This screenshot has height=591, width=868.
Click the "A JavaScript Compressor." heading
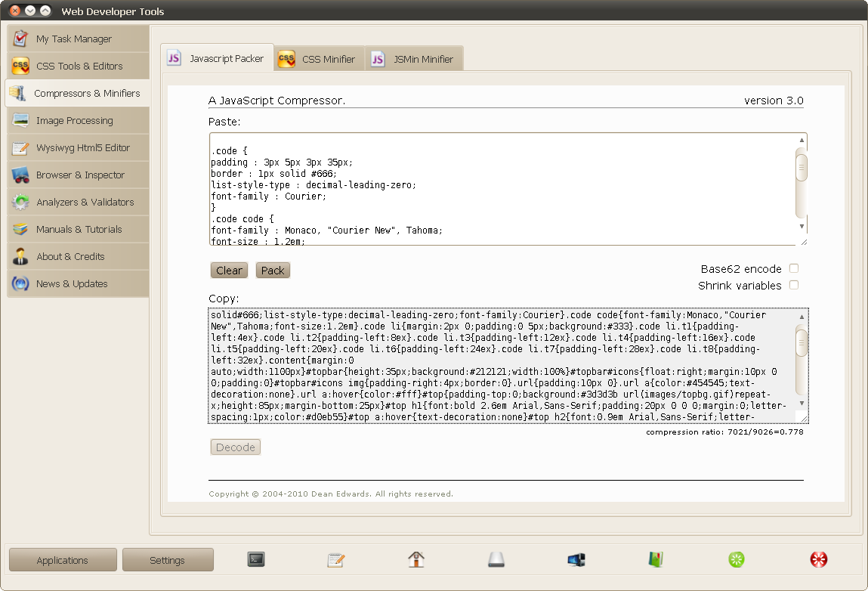pos(276,101)
